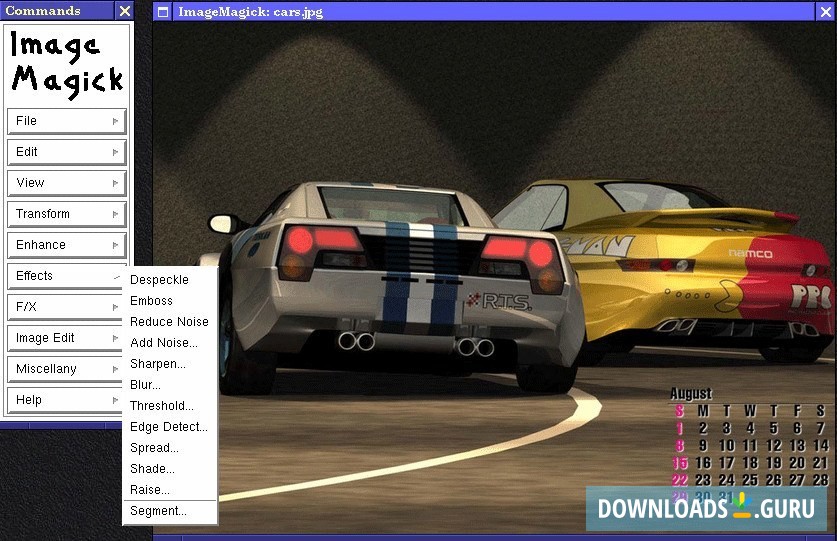Choose Edge Detect... option
Viewport: 837px width, 541px height.
tap(169, 427)
